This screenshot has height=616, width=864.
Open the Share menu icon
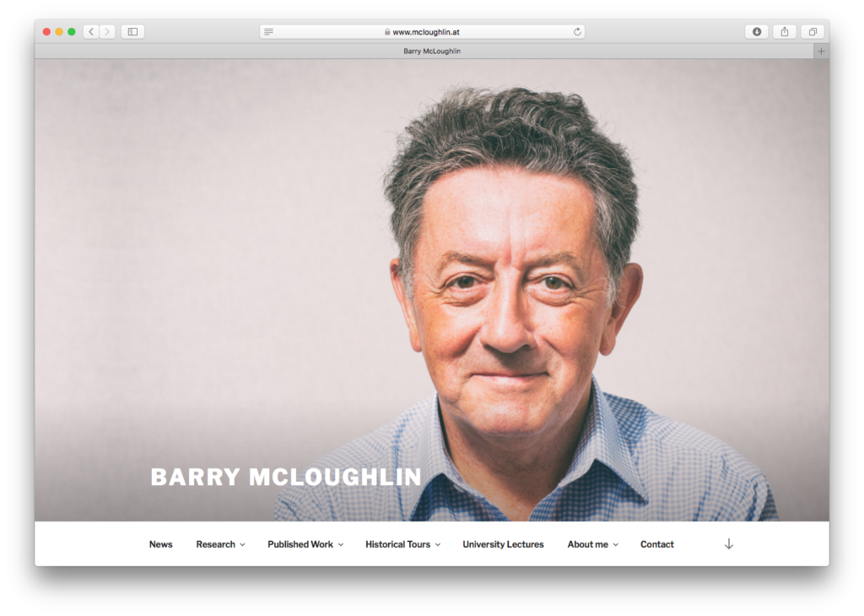[x=785, y=32]
